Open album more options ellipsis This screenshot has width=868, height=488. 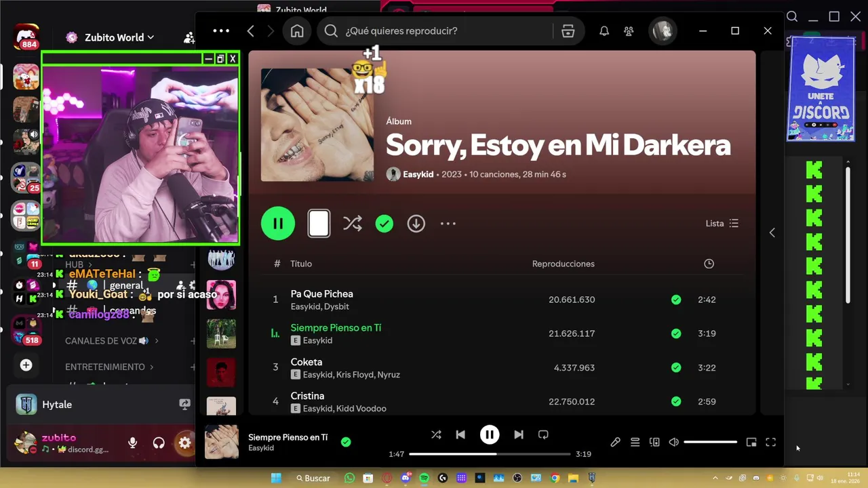(x=448, y=224)
